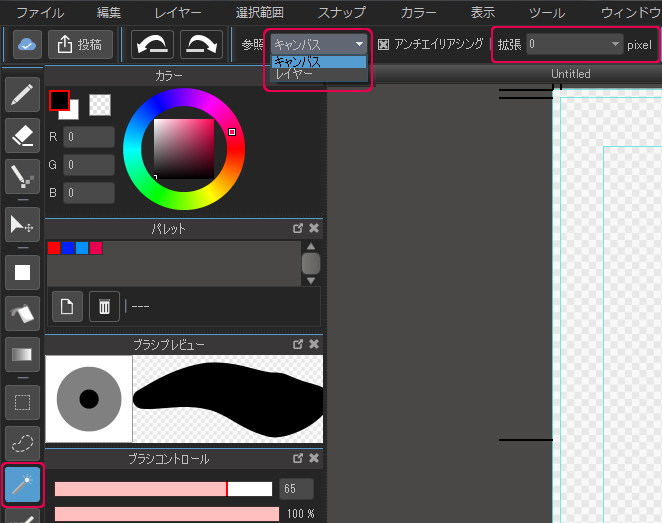Open the ファイル menu
The height and width of the screenshot is (523, 662).
[41, 13]
